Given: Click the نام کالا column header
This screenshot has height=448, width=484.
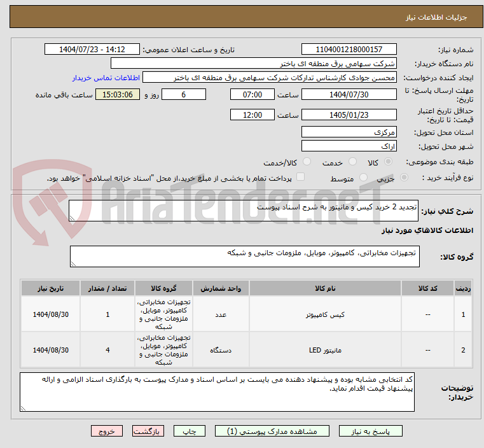Looking at the screenshot, I should 325,288.
